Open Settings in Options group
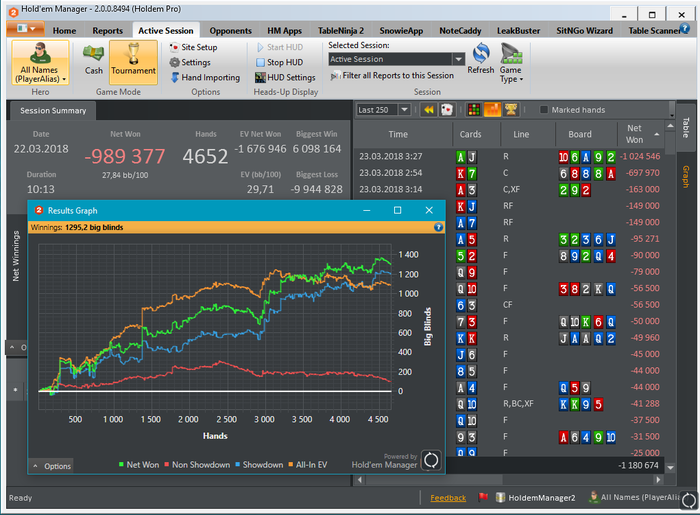The image size is (700, 515). (x=190, y=62)
